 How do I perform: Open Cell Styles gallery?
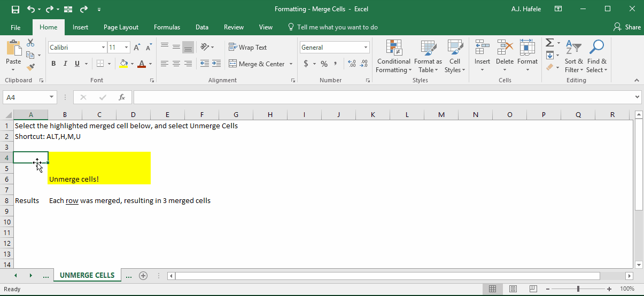[x=455, y=56]
